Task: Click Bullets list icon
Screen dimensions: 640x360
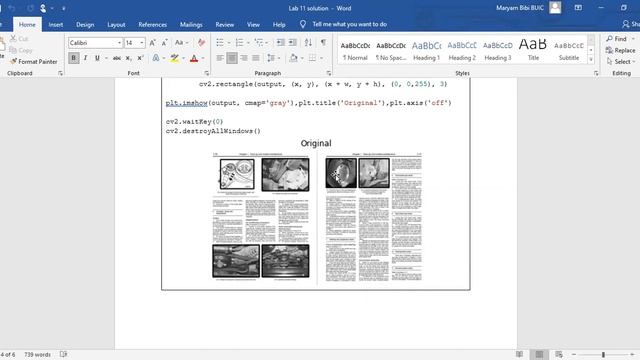Action: [x=220, y=42]
